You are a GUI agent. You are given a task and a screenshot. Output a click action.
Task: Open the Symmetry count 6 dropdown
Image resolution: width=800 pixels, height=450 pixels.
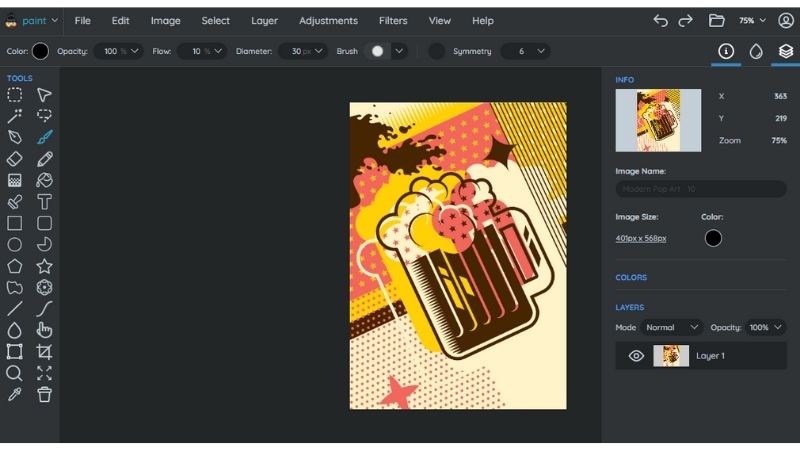click(x=526, y=51)
